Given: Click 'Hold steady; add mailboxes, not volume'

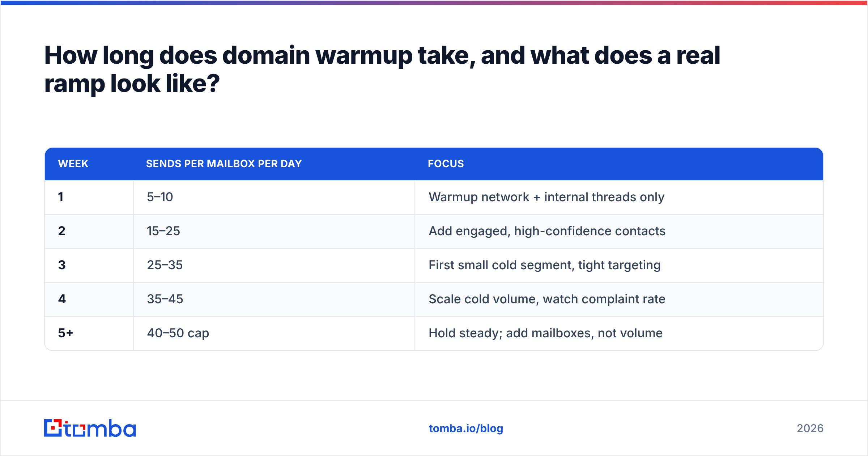Looking at the screenshot, I should pyautogui.click(x=545, y=333).
